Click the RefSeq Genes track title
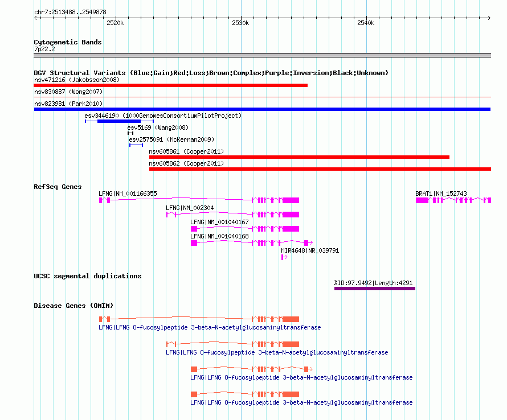This screenshot has height=420, width=507. 58,187
